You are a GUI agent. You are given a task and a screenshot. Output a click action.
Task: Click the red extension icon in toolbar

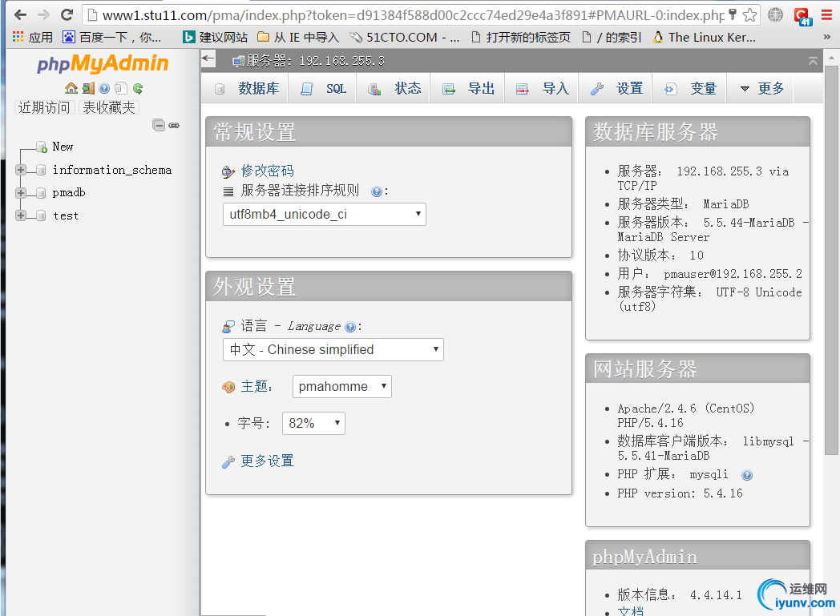click(802, 16)
